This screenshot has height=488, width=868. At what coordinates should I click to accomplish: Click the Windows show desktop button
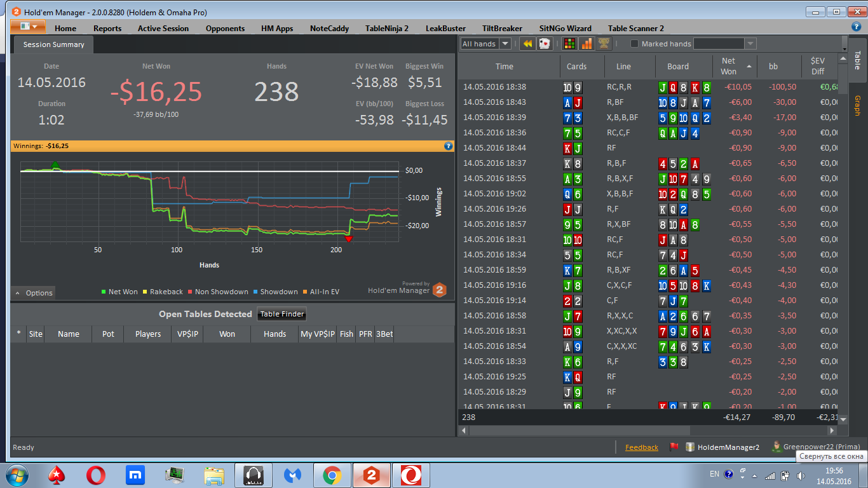click(x=864, y=475)
